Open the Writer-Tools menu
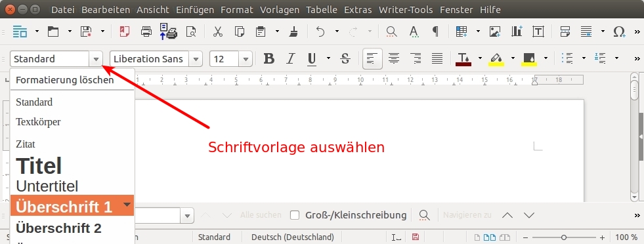The height and width of the screenshot is (244, 644). pos(406,9)
